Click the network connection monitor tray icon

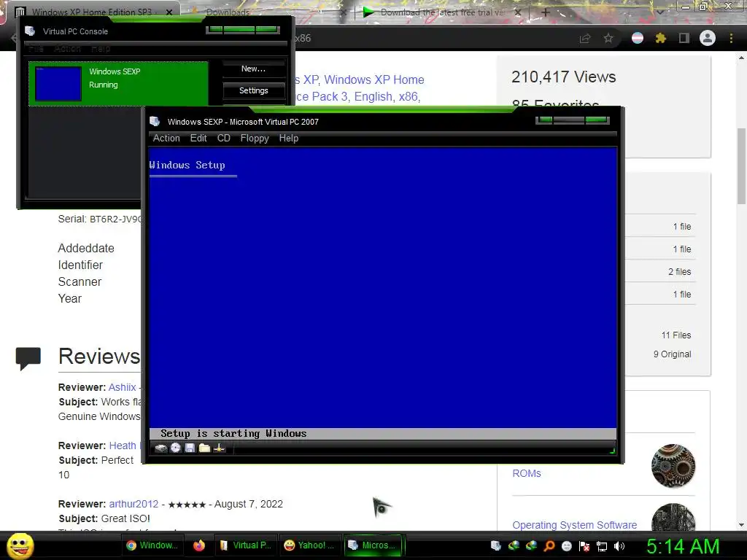click(602, 545)
